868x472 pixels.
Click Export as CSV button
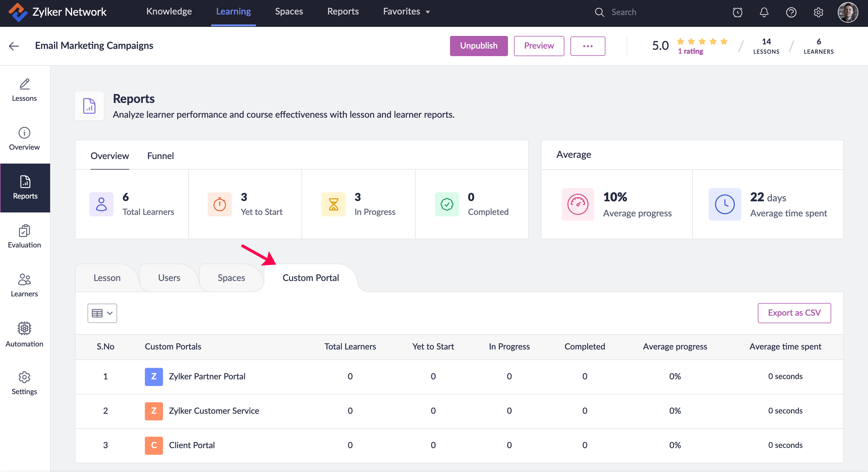794,313
